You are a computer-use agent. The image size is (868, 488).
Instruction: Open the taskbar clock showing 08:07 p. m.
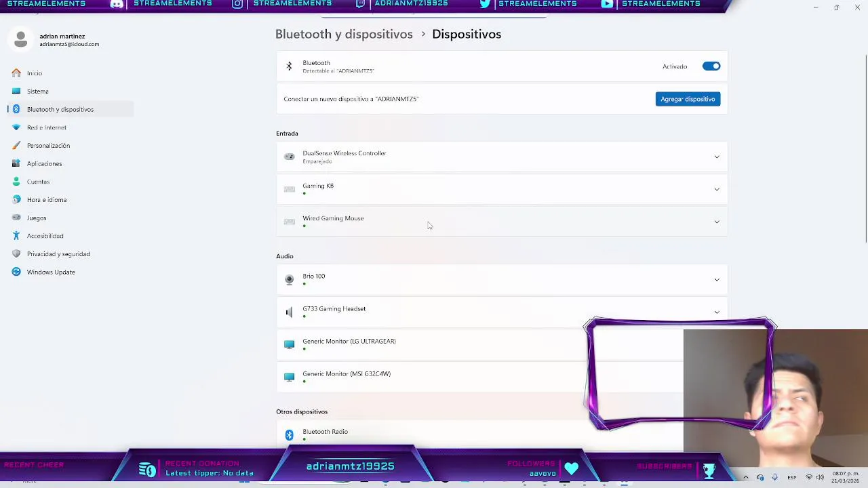point(845,477)
